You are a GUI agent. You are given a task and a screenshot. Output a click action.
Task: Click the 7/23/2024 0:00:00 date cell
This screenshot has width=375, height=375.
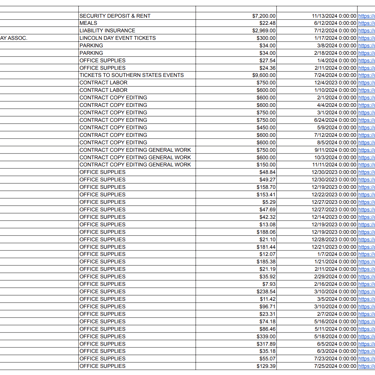317,359
